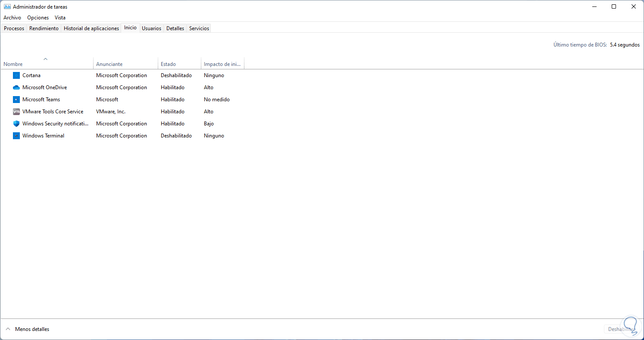
Task: Click the 'Bajo' impact for Windows Security
Action: [209, 124]
